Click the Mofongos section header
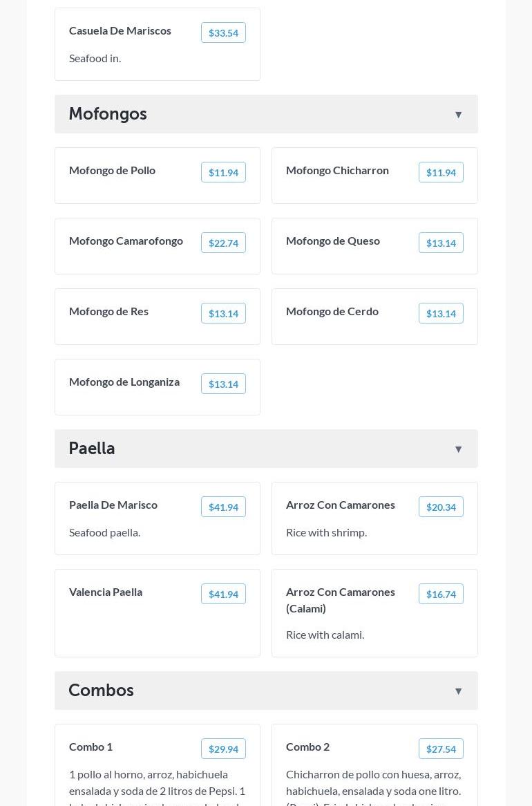 coord(108,114)
